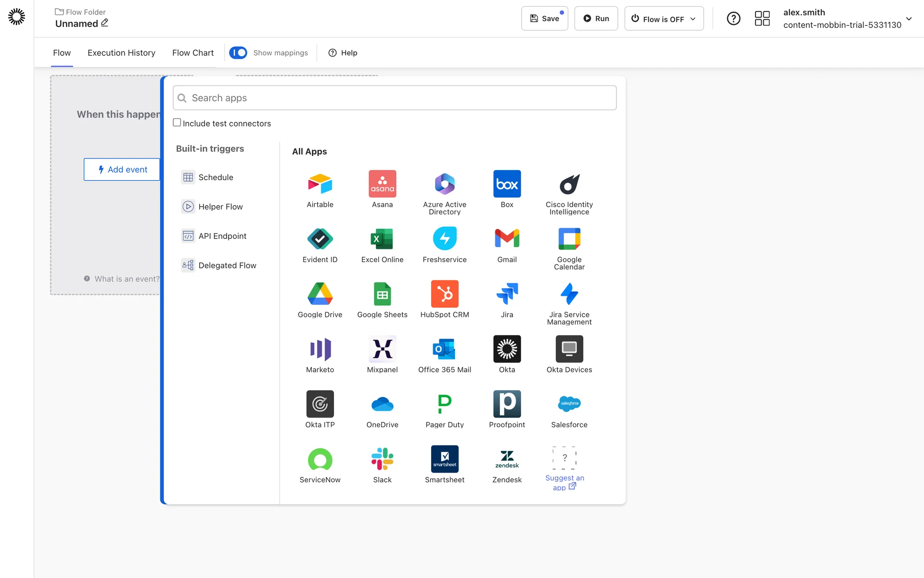The width and height of the screenshot is (924, 578).
Task: Open the alex.smith account menu chevron
Action: click(909, 19)
